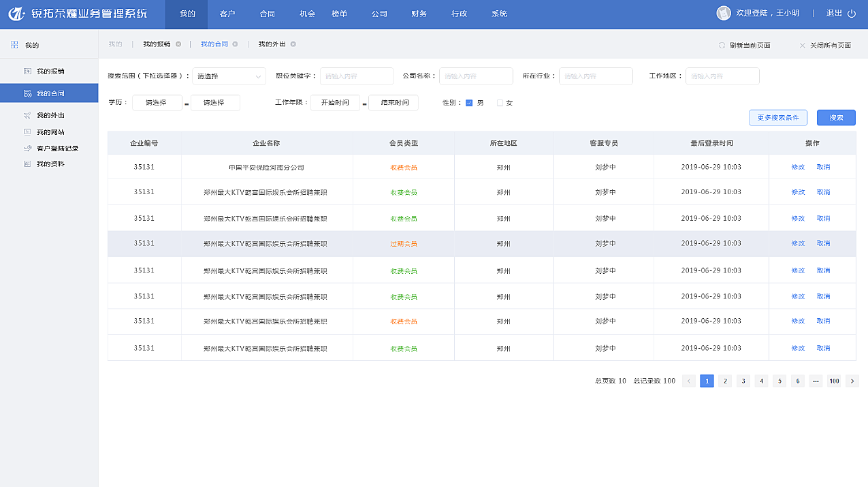Click 修改 on the 中国平安保险河南分公司 row
Image resolution: width=868 pixels, height=487 pixels.
pos(797,166)
